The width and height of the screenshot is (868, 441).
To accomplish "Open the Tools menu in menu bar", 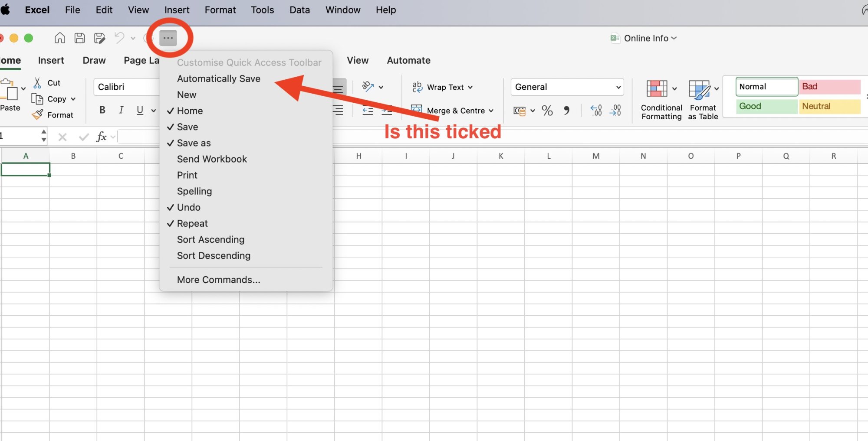I will [262, 10].
